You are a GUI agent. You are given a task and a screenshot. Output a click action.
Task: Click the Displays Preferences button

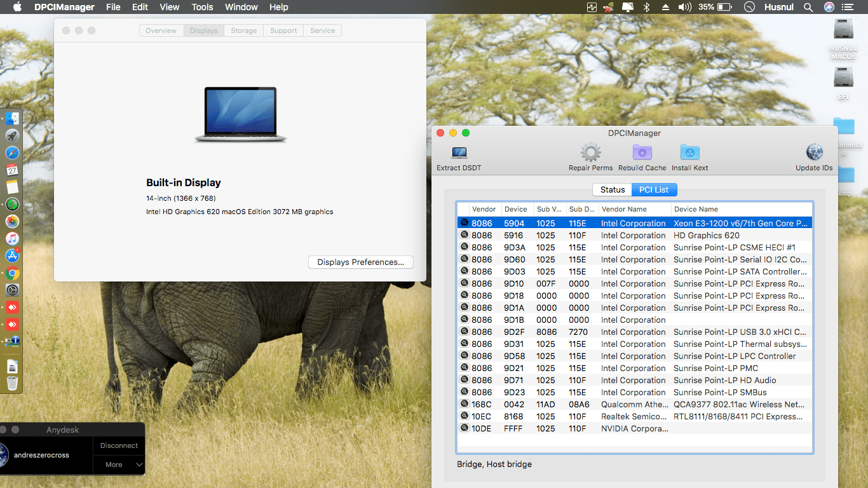(360, 262)
